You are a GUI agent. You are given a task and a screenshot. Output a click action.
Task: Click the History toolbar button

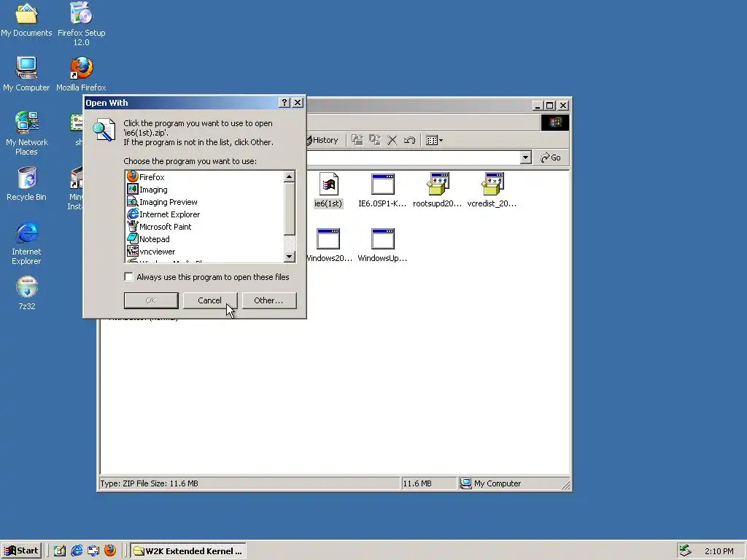(x=322, y=140)
